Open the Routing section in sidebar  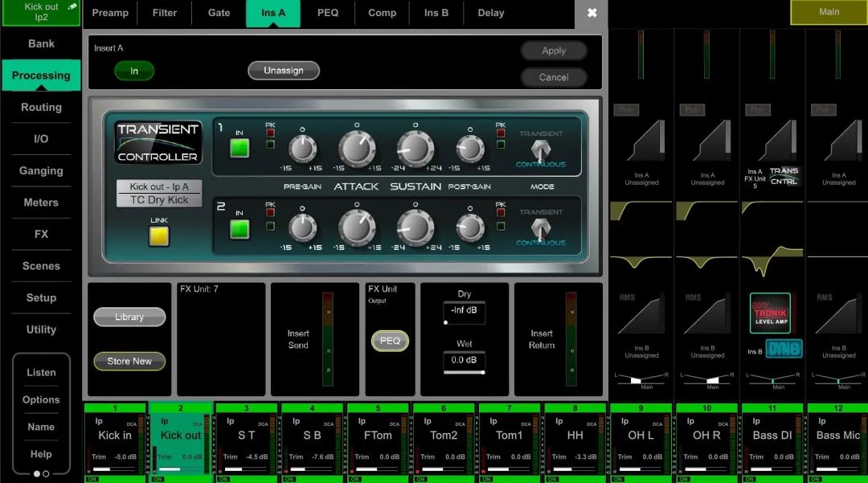pos(41,107)
